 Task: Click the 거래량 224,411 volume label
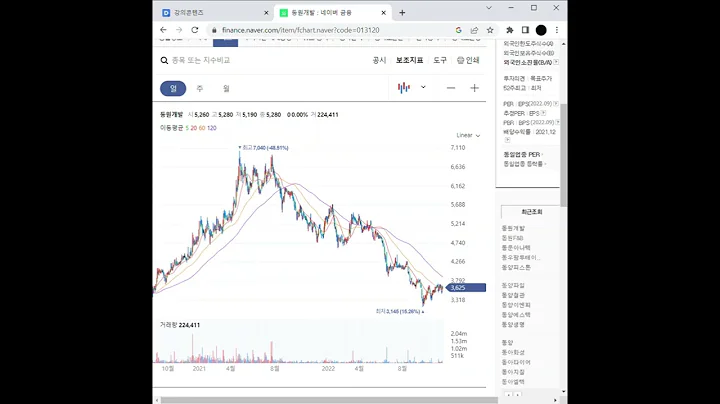pos(180,325)
